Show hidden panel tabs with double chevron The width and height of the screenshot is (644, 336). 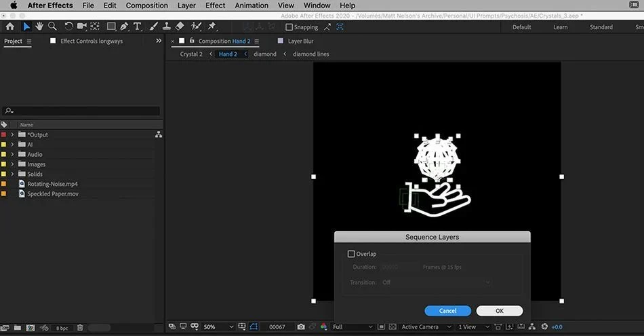pos(159,41)
